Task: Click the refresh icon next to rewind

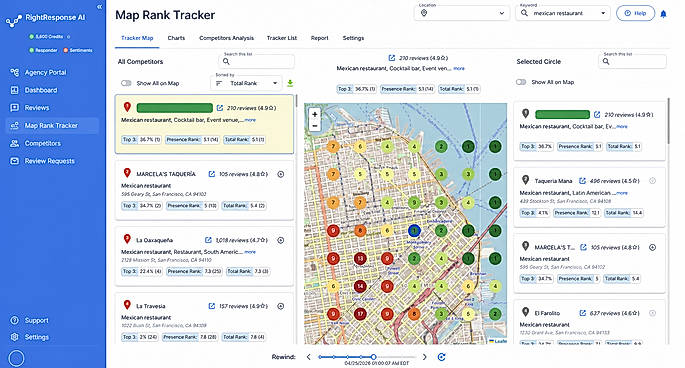Action: point(441,357)
